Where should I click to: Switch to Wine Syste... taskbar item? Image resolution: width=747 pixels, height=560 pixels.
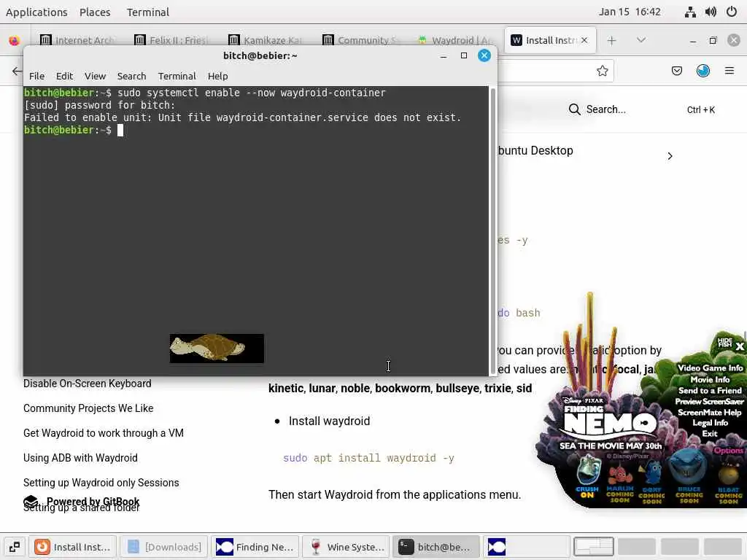347,547
